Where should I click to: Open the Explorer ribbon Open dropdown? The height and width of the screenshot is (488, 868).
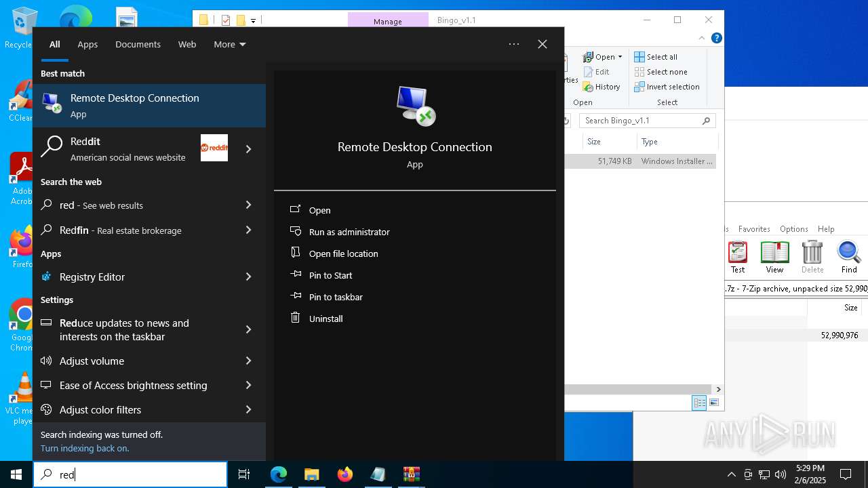click(x=603, y=57)
